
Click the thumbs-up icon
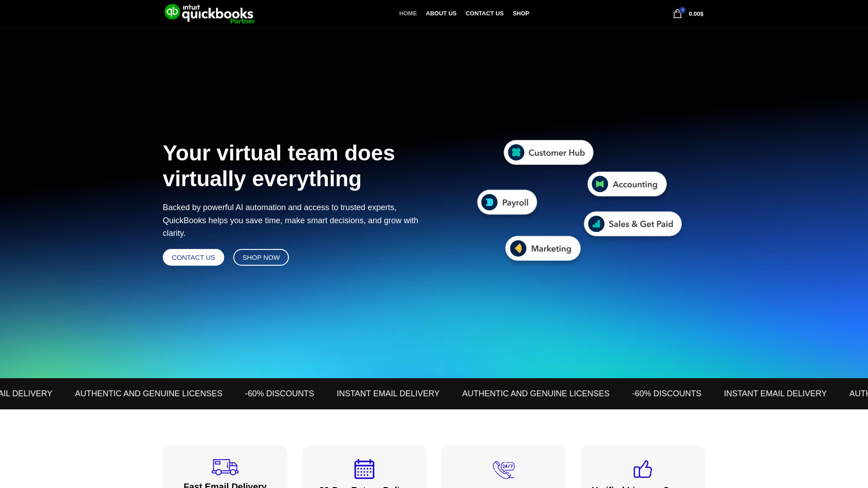(643, 469)
